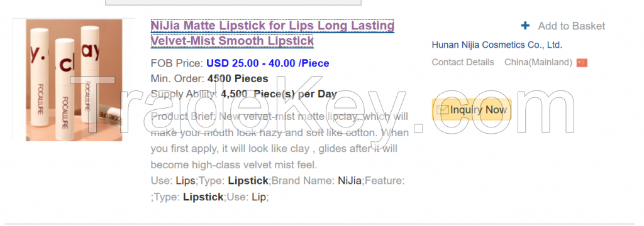Viewport: 644px width, 226px height.
Task: Open Contact Details for the supplier
Action: [463, 62]
